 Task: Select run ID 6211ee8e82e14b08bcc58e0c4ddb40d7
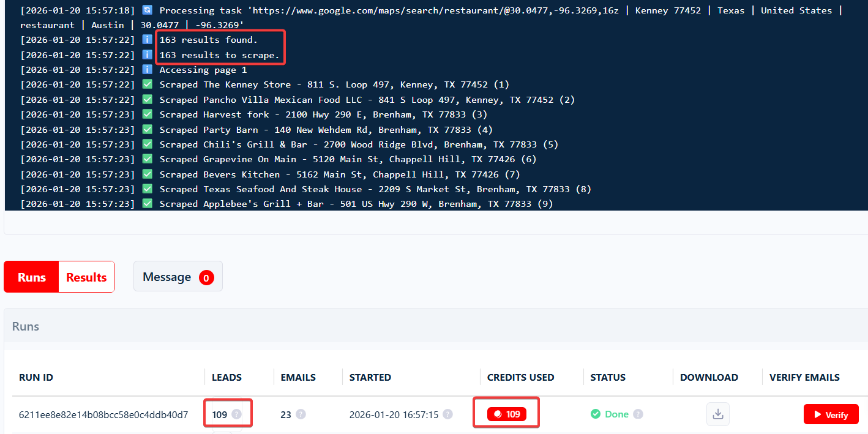103,414
